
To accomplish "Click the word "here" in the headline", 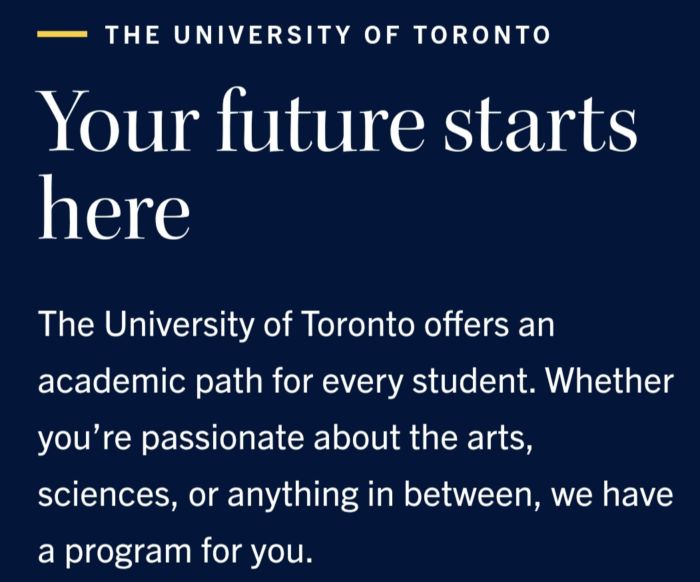I will coord(113,213).
